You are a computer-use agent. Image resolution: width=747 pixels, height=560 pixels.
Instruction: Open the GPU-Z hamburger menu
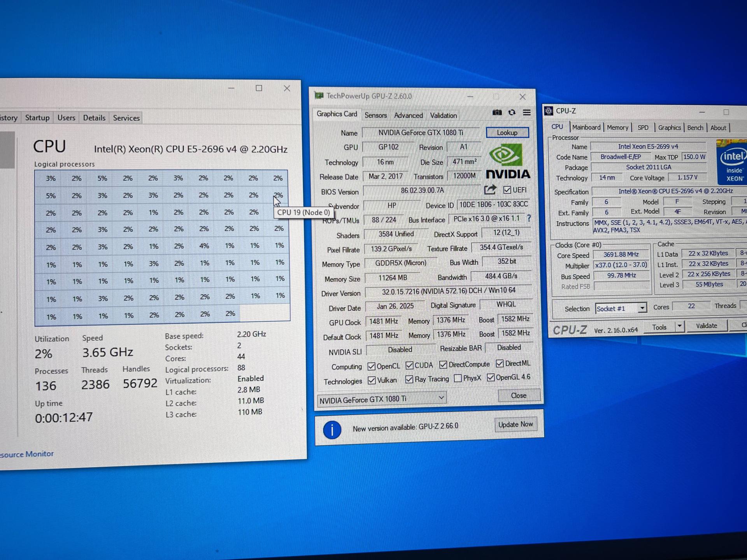click(527, 112)
